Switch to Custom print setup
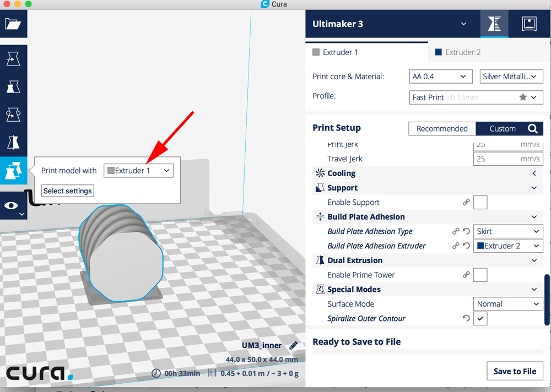This screenshot has width=551, height=392. 503,129
